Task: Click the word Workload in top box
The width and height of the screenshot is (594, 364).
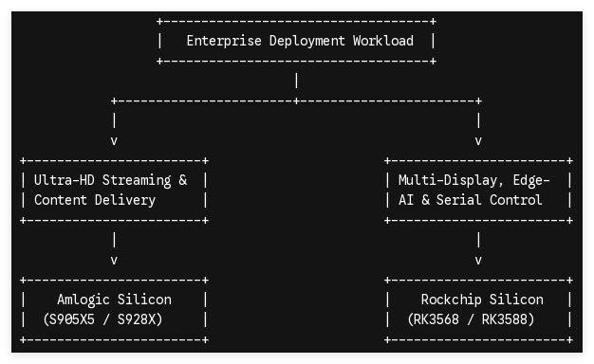Action: [x=383, y=41]
